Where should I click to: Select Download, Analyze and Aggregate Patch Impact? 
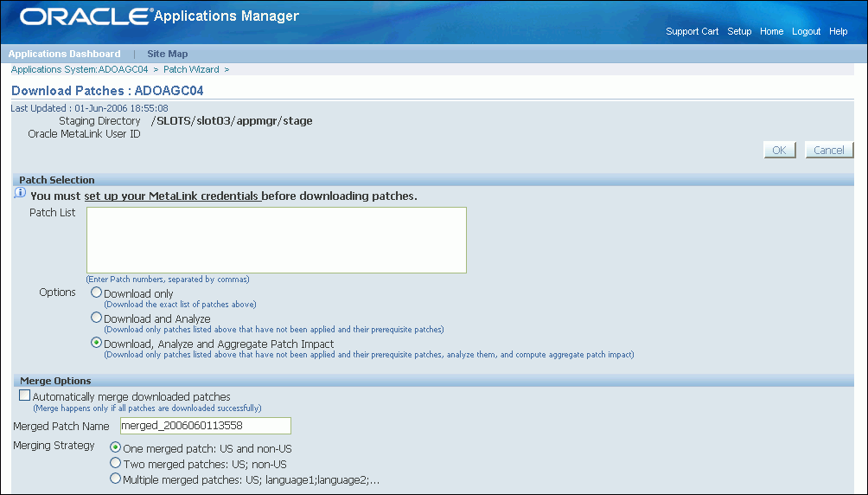(96, 343)
